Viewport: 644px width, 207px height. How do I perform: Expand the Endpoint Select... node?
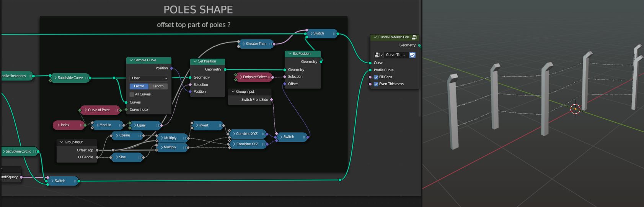point(241,77)
